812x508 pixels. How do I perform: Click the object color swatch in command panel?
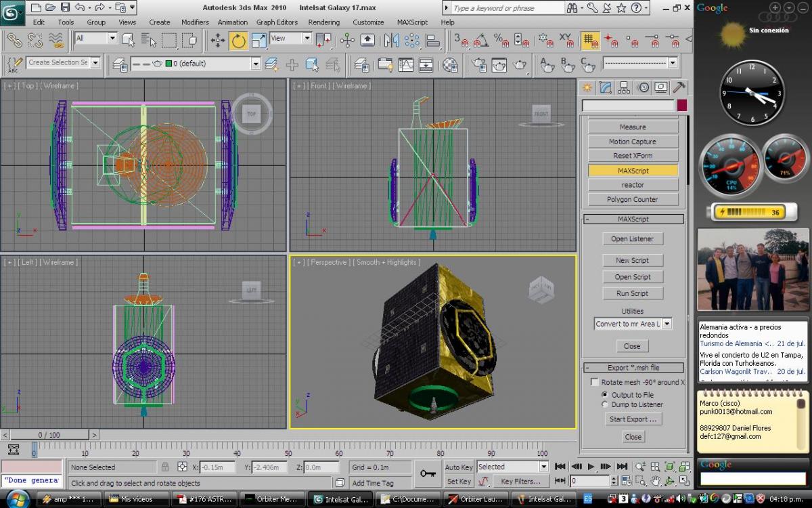[682, 106]
